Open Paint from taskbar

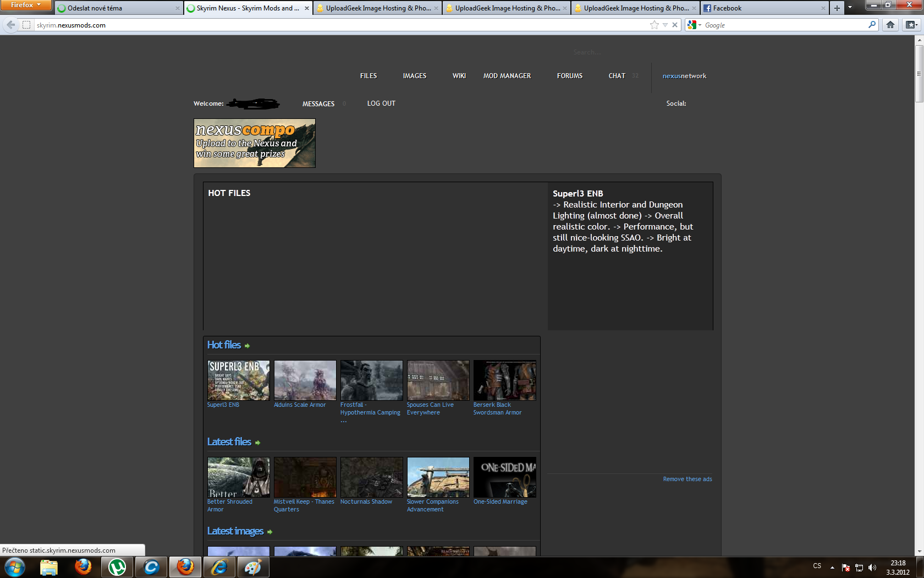[253, 567]
